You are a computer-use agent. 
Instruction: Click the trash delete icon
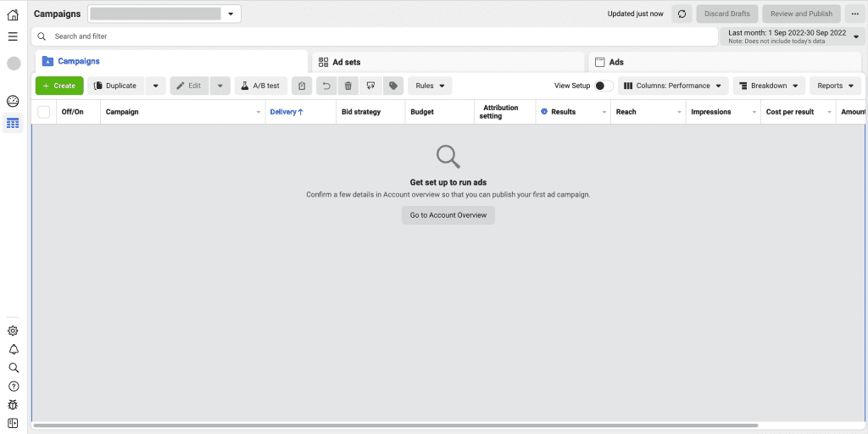[348, 86]
